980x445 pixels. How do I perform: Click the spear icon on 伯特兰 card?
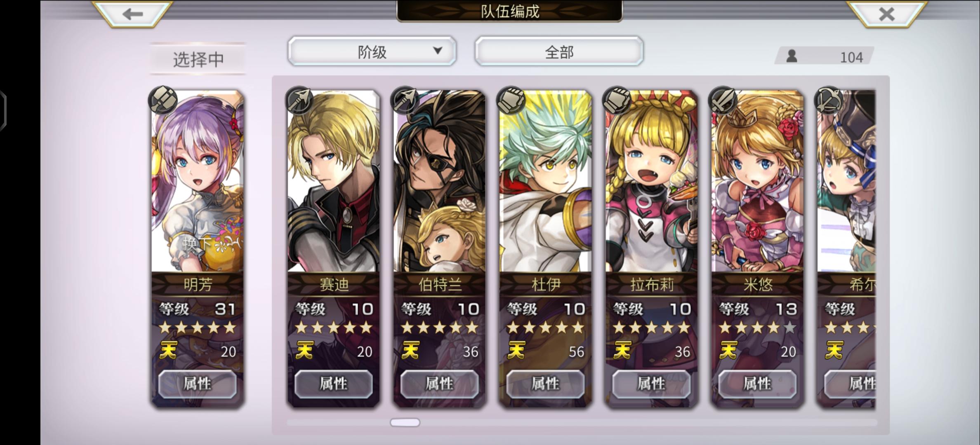(x=405, y=100)
